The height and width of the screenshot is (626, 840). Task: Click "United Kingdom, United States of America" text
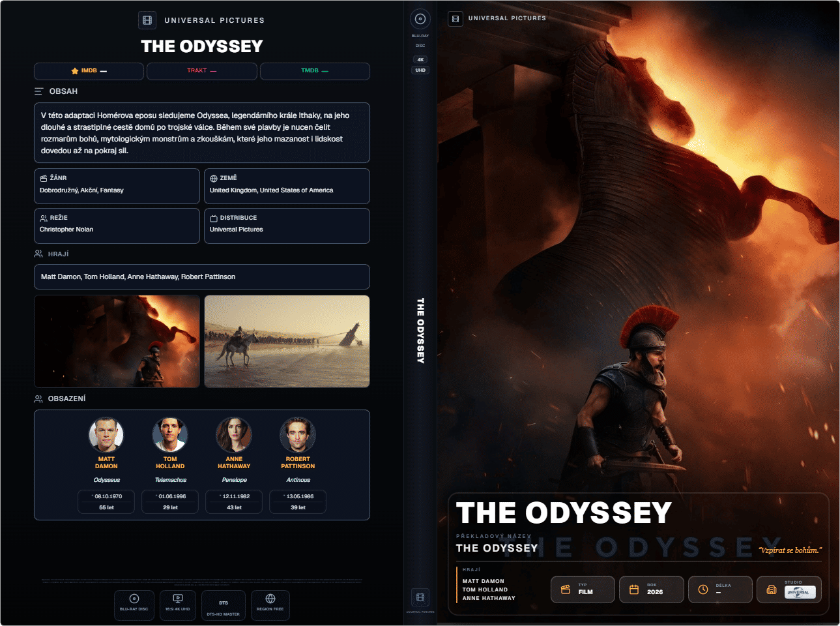click(x=271, y=190)
